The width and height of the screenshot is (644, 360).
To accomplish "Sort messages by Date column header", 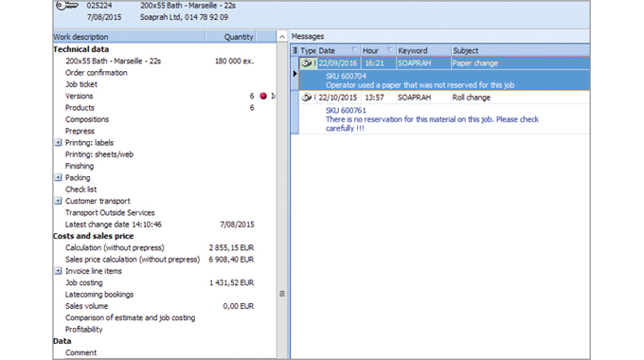I will pos(338,50).
